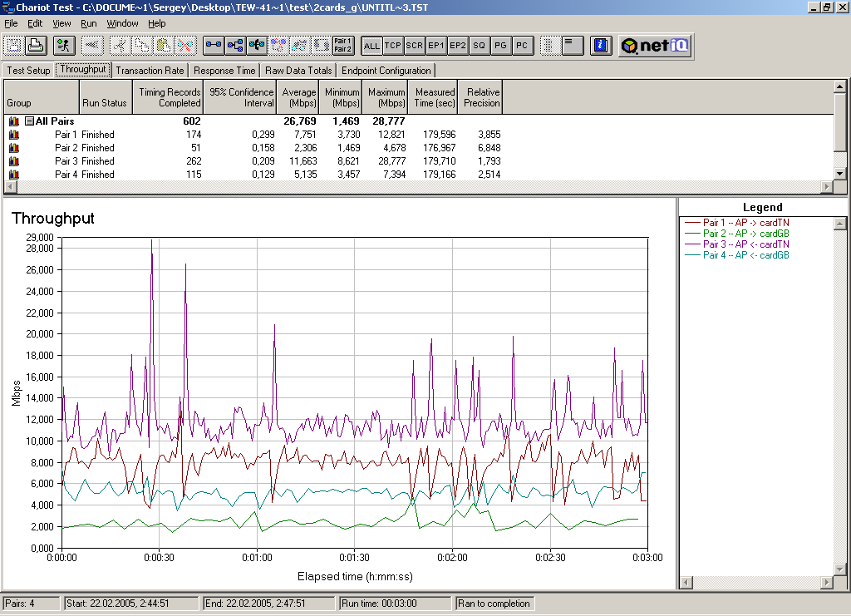Switch to the Response Time tab
851x616 pixels.
[224, 71]
